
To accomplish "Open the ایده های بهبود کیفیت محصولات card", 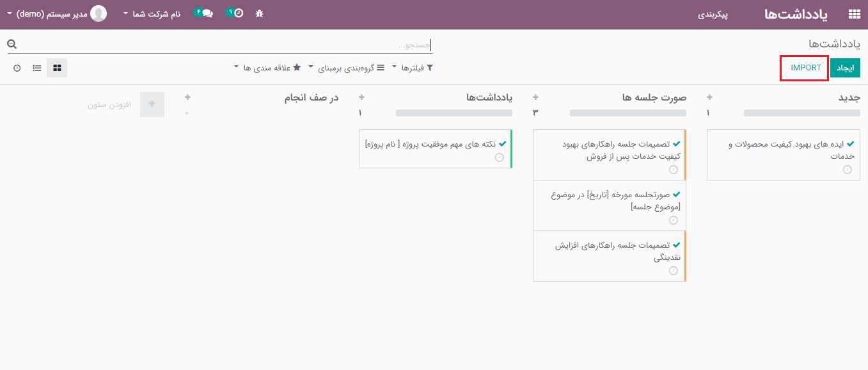I will [784, 154].
